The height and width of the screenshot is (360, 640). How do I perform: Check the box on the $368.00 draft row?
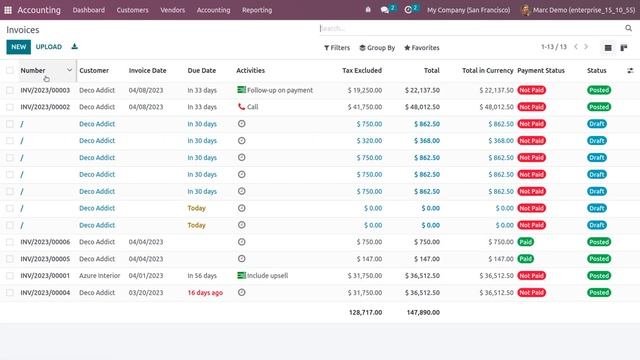[10, 141]
